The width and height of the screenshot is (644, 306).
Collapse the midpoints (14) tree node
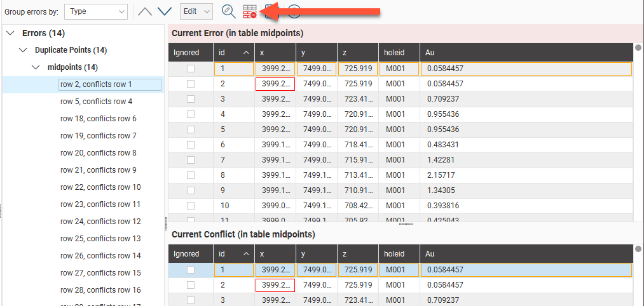[36, 67]
